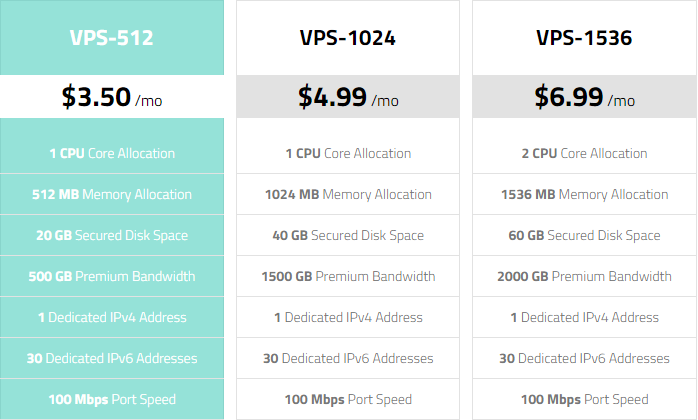
Task: Click the $3.50 /mo price
Action: coord(112,97)
